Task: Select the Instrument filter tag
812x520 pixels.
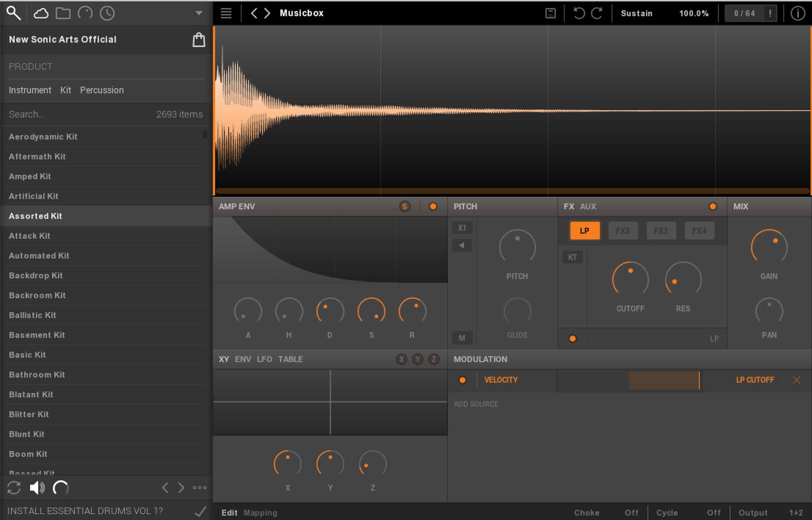Action: coord(30,90)
